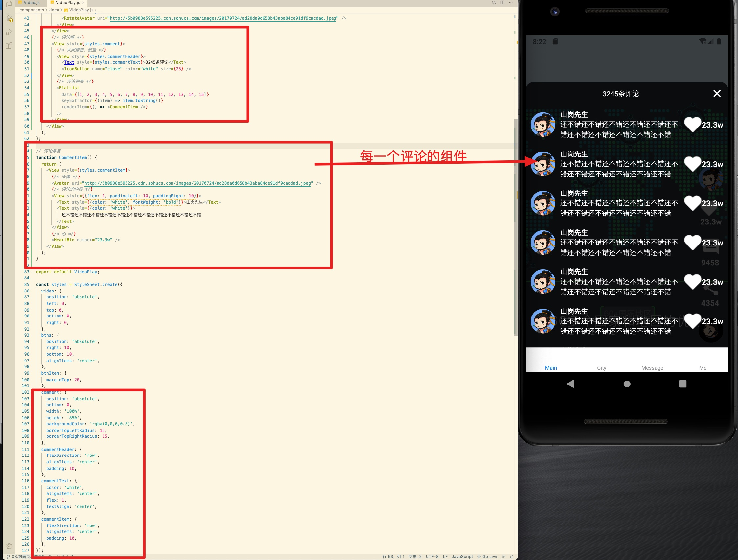Viewport: 738px width, 560px height.
Task: Click the first comment's 23.3w like count
Action: 712,125
